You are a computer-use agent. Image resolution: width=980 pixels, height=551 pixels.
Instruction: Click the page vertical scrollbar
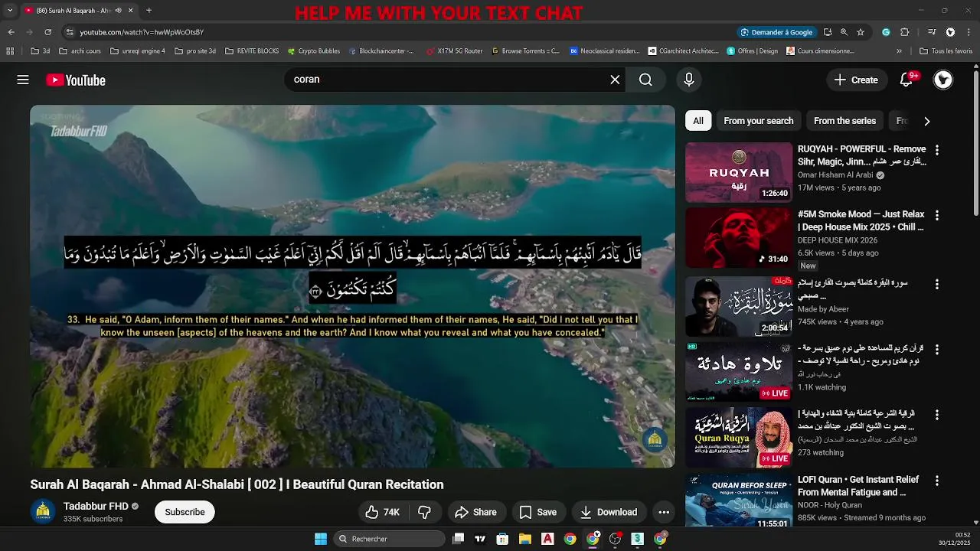pyautogui.click(x=975, y=142)
